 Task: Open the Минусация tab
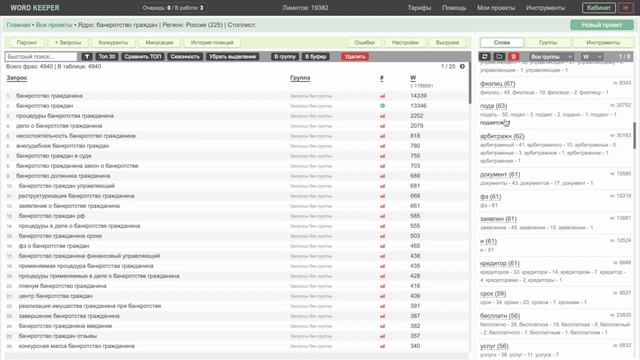click(159, 42)
